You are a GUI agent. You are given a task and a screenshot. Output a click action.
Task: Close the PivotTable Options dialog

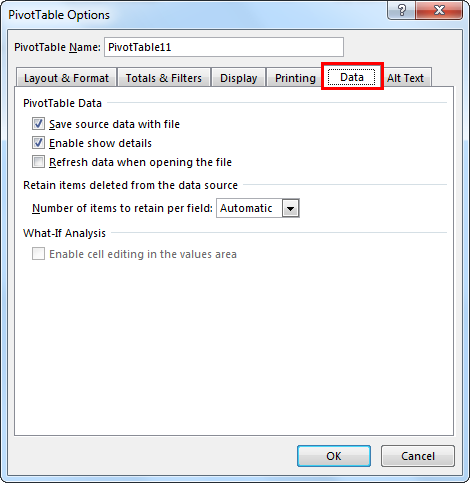439,10
